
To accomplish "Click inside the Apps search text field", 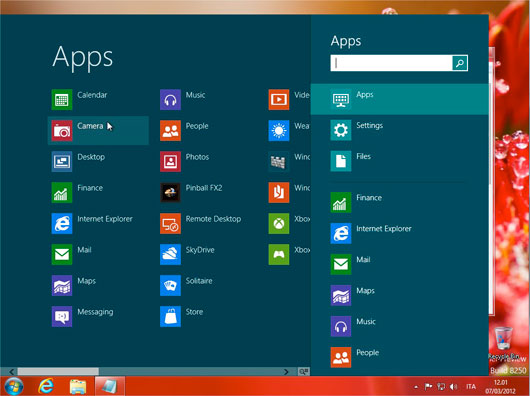I will coord(391,63).
